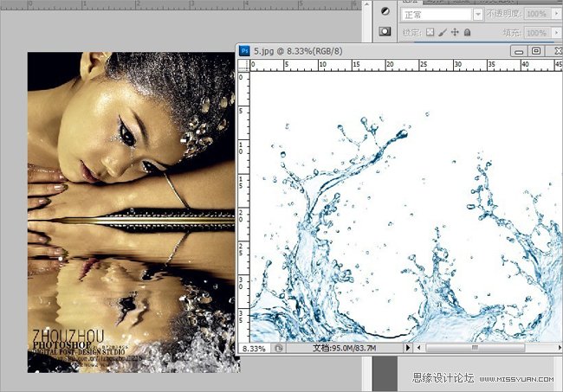Minimize the 5.jpg document window
Screen dimensions: 563x392
[519, 51]
